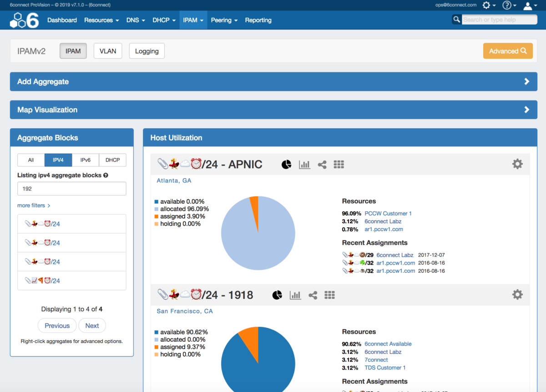546x392 pixels.
Task: Focus the top search or help field
Action: click(500, 20)
